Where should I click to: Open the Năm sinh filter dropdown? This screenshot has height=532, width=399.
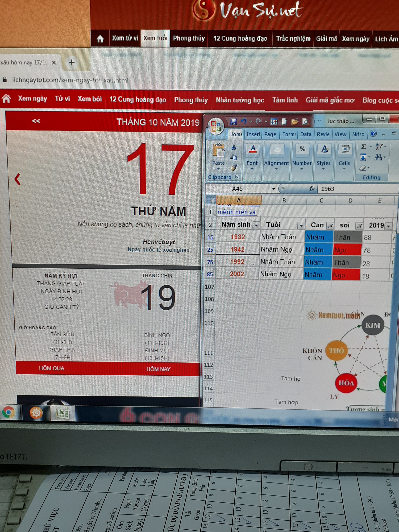(256, 225)
